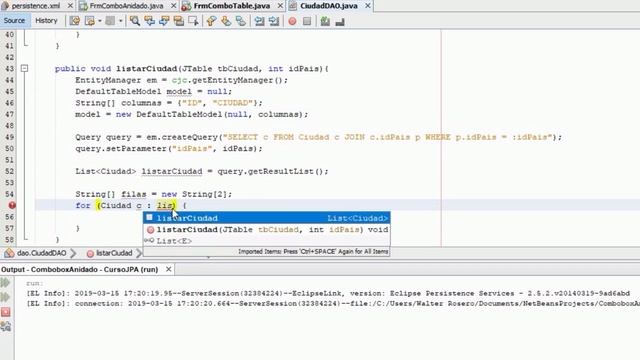Click the Find Selection magnifier icon
This screenshot has width=640, height=360.
click(x=135, y=21)
